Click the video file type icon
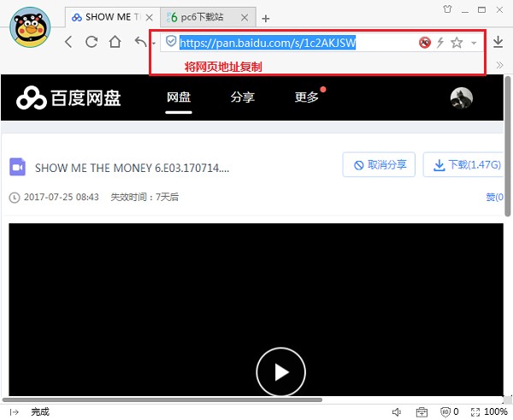The height and width of the screenshot is (420, 513). click(17, 167)
